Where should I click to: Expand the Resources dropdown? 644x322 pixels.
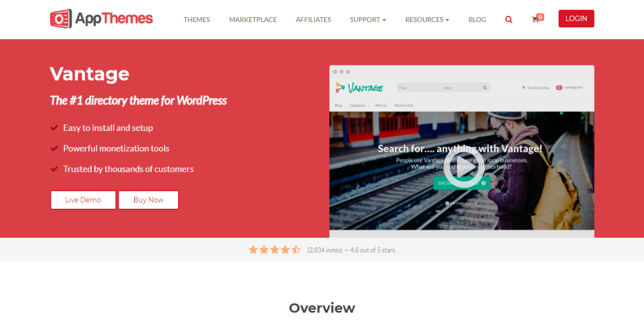427,19
